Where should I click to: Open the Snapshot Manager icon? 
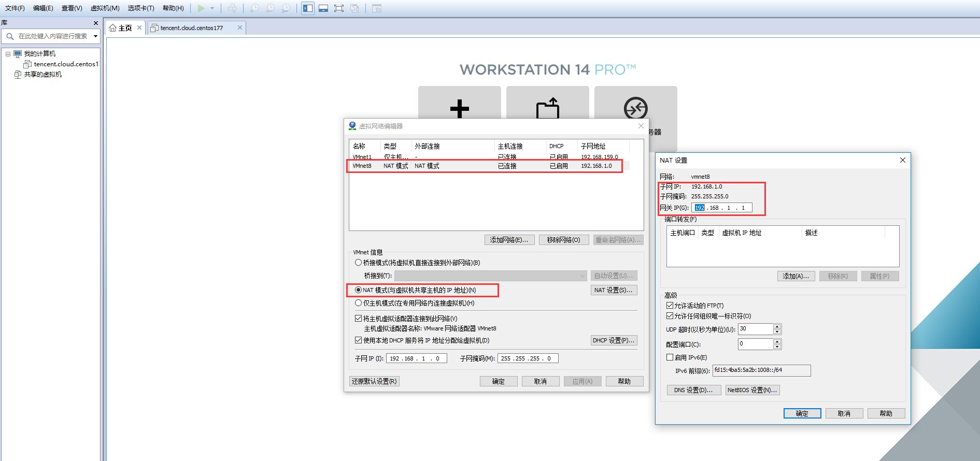coord(286,8)
